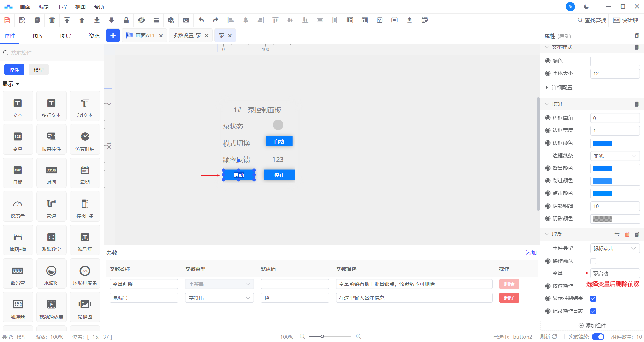Viewport: 644px width, 342px height.
Task: Toggle dark mode moon icon
Action: [x=586, y=7]
